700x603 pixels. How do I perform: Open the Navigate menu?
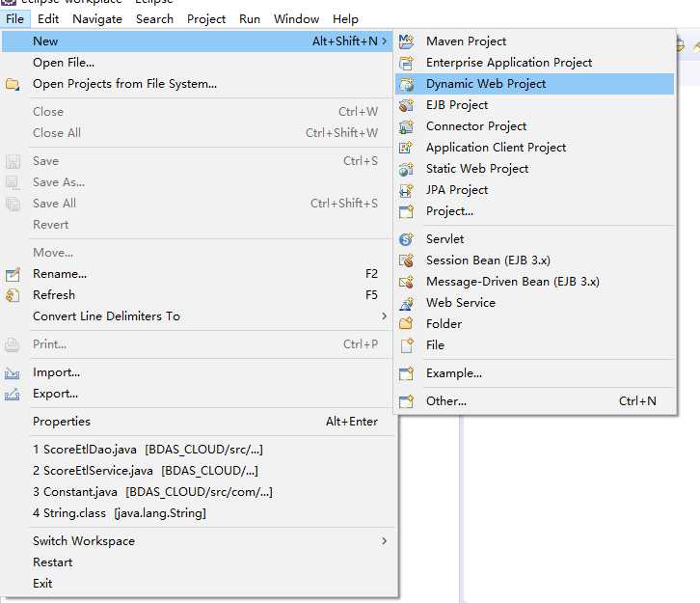(x=97, y=19)
